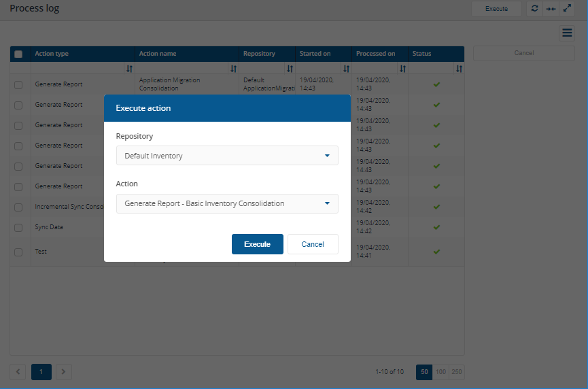Toggle the select-all checkbox in table header
Viewport: 588px width, 389px height.
(x=18, y=54)
